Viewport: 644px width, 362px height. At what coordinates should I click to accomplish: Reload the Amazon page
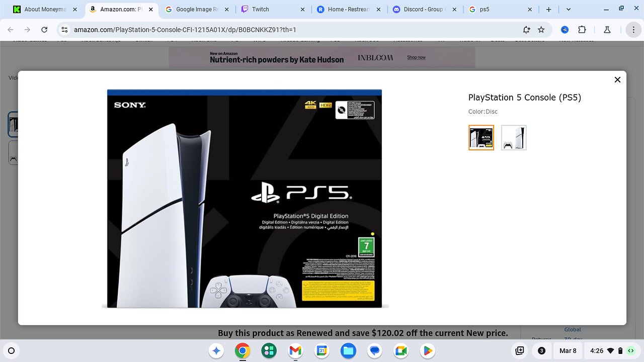tap(44, 30)
